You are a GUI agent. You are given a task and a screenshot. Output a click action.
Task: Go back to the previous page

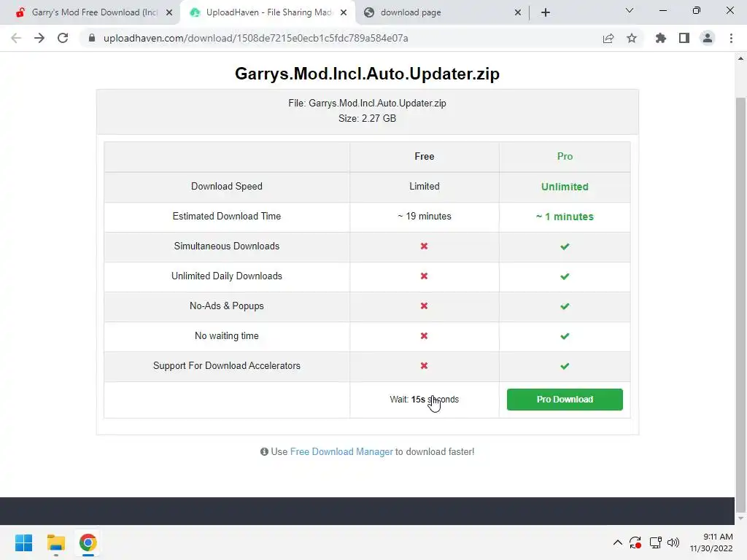(x=16, y=38)
